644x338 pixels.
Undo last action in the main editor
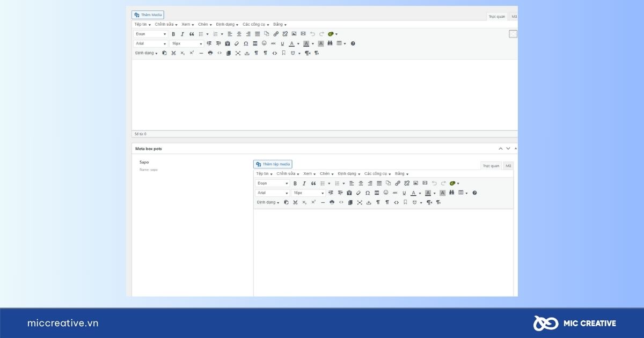pyautogui.click(x=312, y=34)
